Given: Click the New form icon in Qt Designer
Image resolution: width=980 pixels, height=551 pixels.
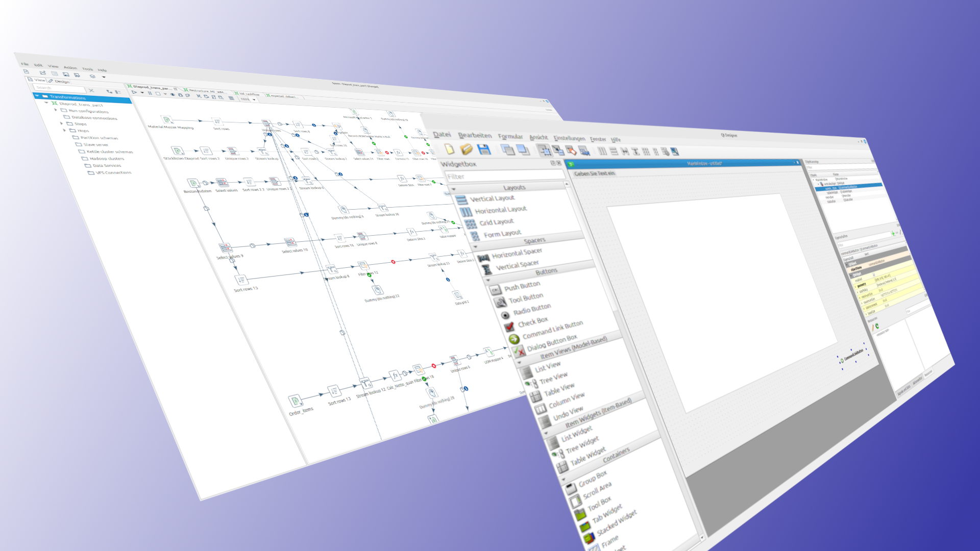Looking at the screenshot, I should pyautogui.click(x=449, y=148).
